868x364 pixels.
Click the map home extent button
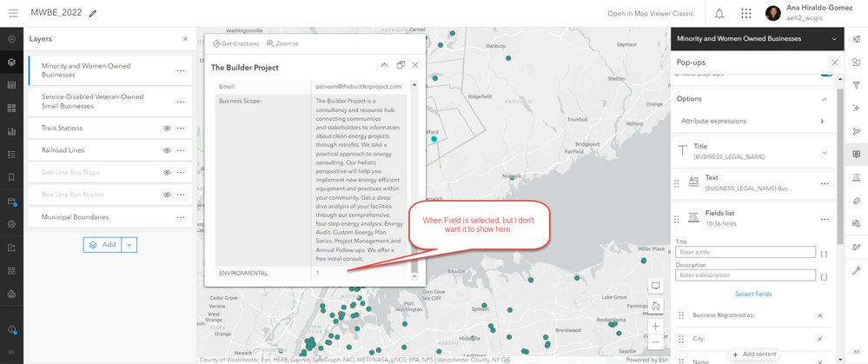tap(655, 306)
